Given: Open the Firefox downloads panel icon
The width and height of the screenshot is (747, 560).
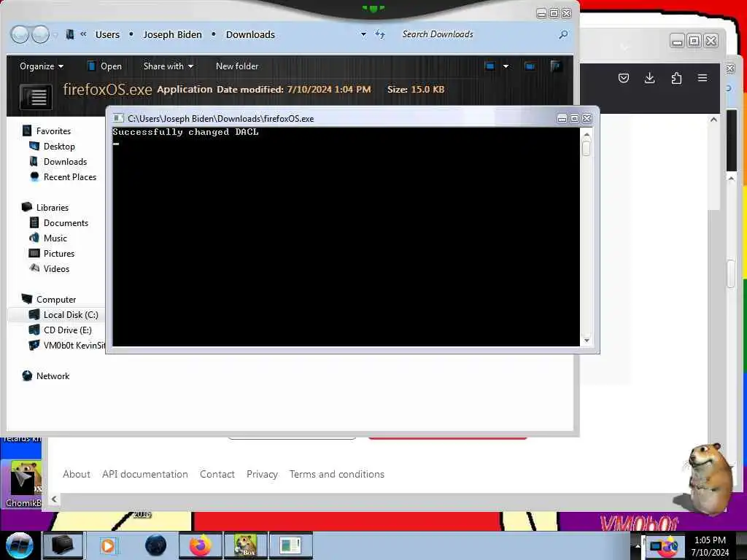Looking at the screenshot, I should pyautogui.click(x=649, y=78).
